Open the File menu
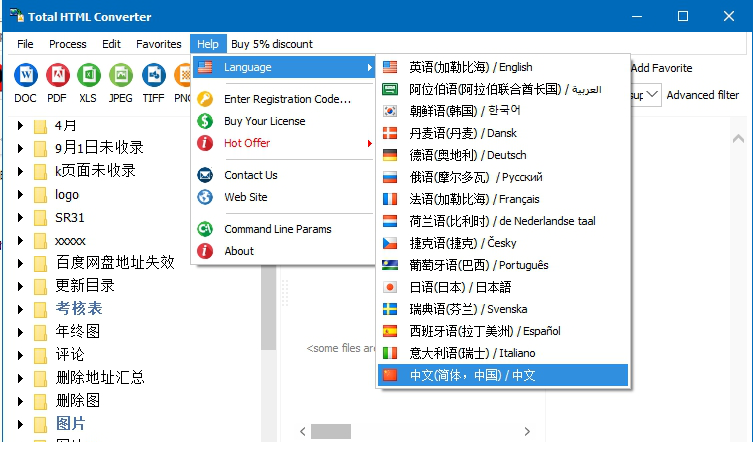This screenshot has width=753, height=459. [x=25, y=44]
